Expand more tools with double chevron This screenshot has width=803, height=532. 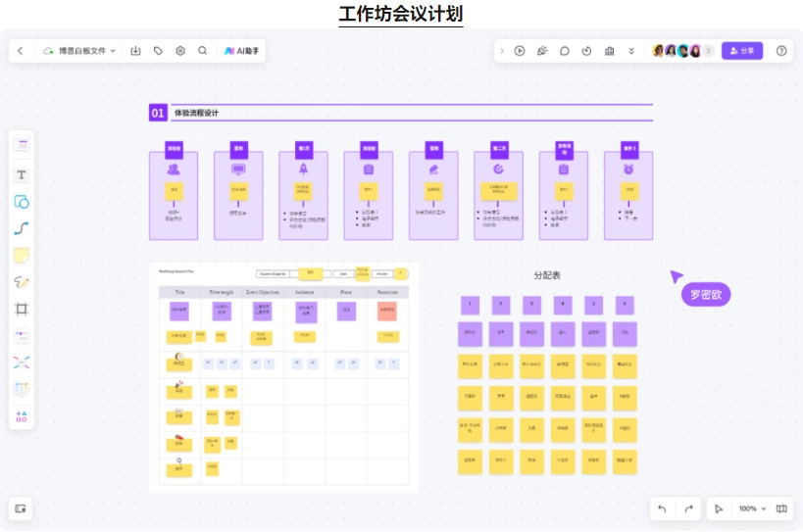(631, 51)
